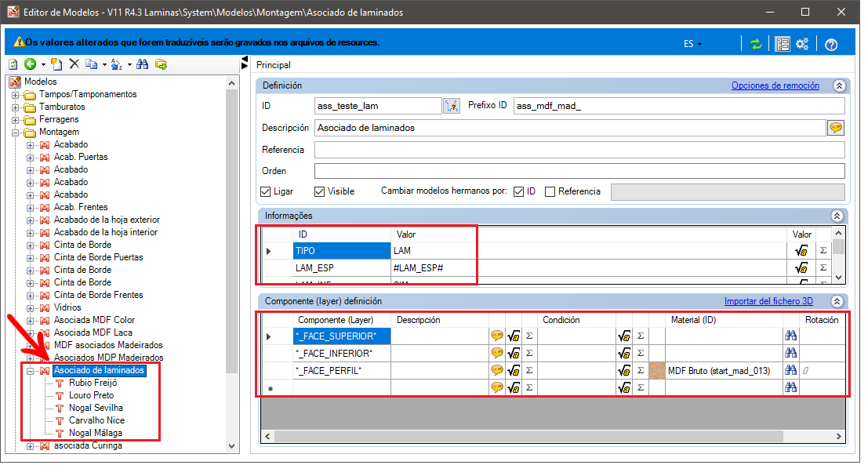
Task: Click speech bubble icon in _FACE_SUPERIOR row
Action: 497,336
